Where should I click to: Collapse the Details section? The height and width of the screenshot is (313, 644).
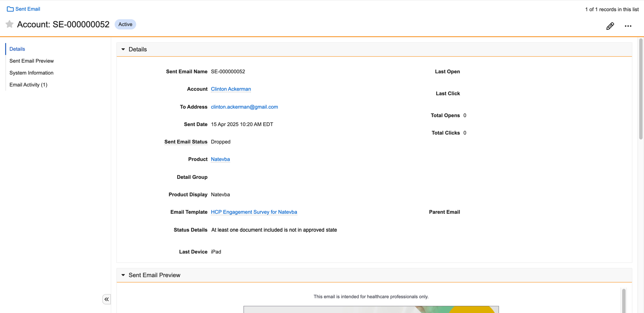click(x=124, y=49)
